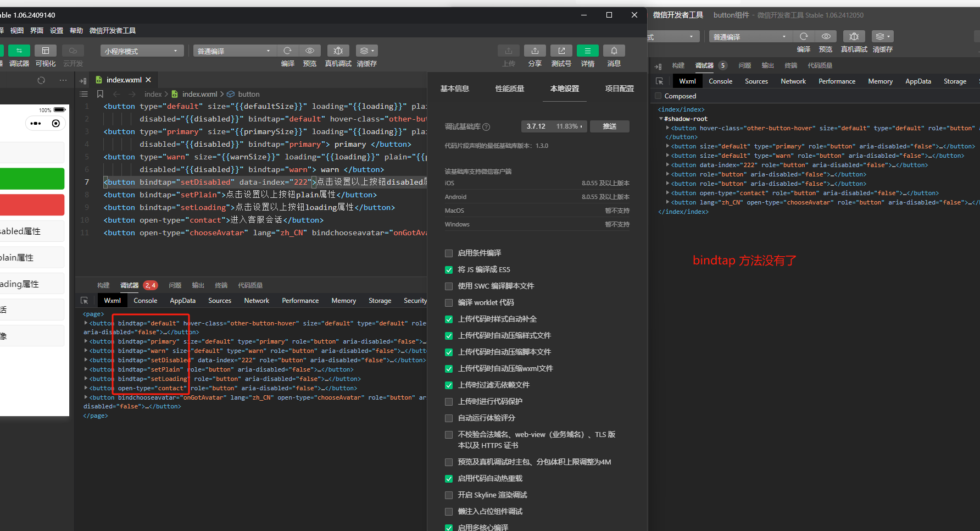
Task: Open the 3.7.12 base library version dropdown
Action: [x=554, y=126]
